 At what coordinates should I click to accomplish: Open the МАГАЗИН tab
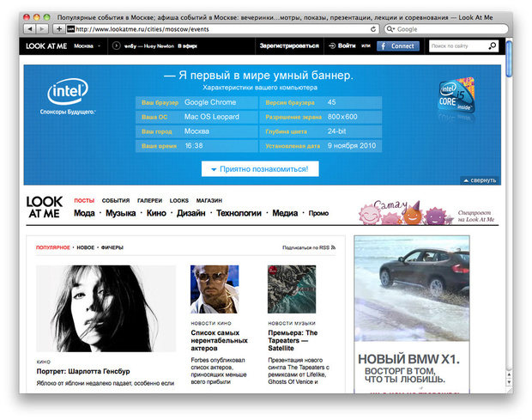(x=209, y=201)
